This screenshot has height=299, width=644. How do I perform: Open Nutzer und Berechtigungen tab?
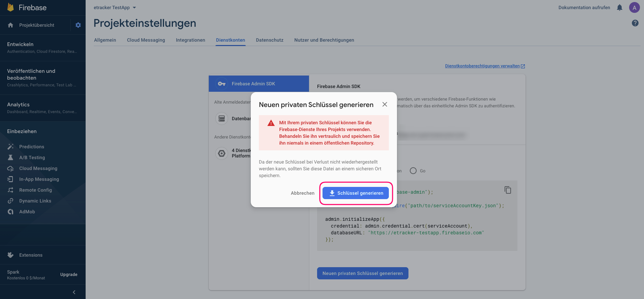(324, 40)
